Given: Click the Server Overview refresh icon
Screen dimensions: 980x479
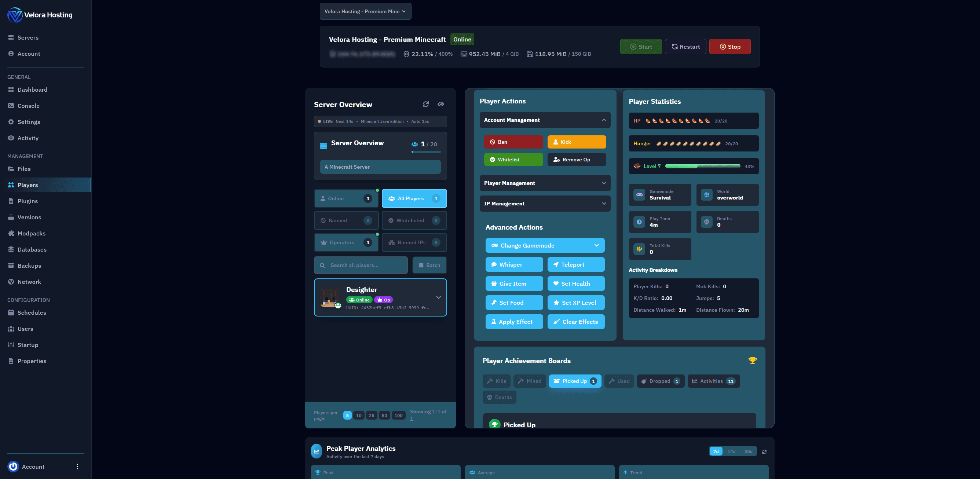Looking at the screenshot, I should [426, 104].
